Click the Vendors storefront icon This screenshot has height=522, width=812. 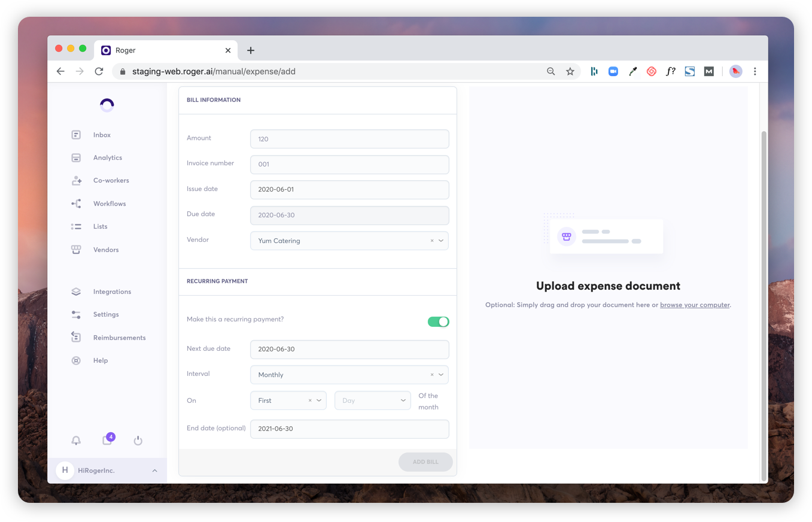(x=76, y=250)
